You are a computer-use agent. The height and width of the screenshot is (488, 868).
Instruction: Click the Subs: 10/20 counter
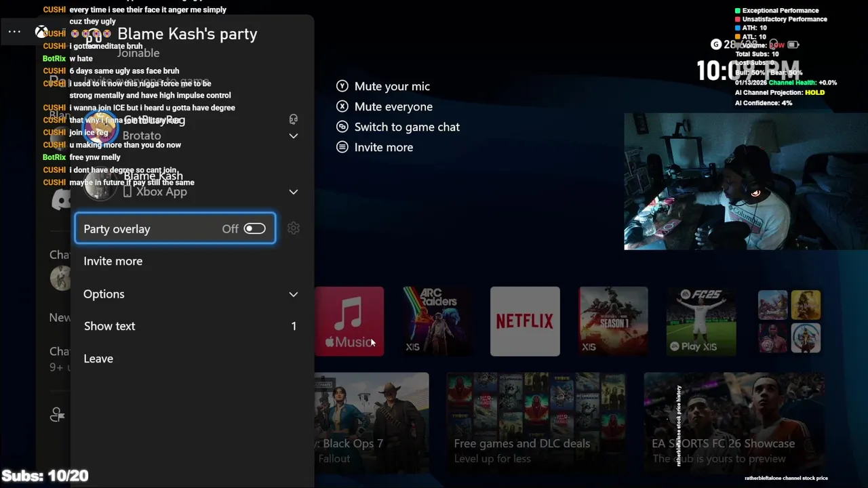coord(45,476)
